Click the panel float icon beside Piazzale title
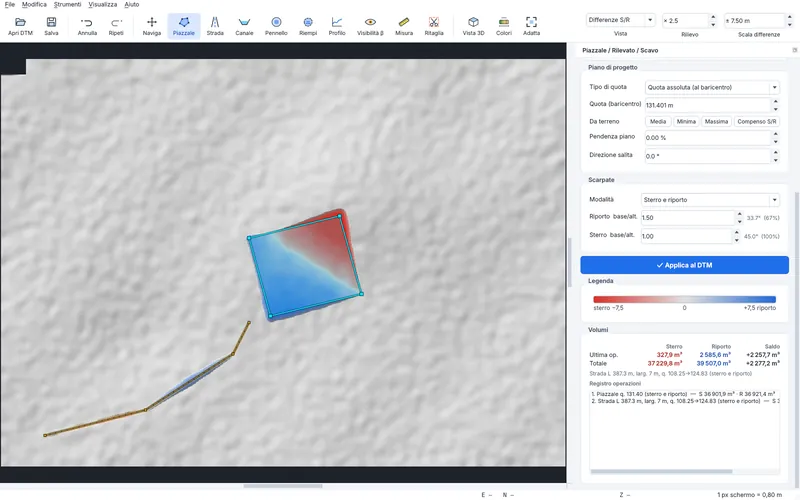The image size is (800, 500). click(794, 50)
